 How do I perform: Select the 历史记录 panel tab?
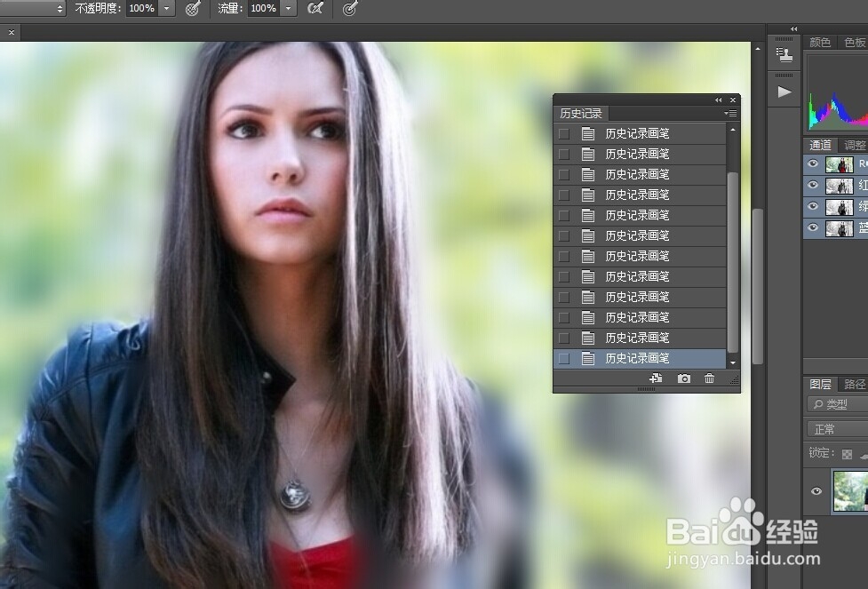(x=581, y=114)
